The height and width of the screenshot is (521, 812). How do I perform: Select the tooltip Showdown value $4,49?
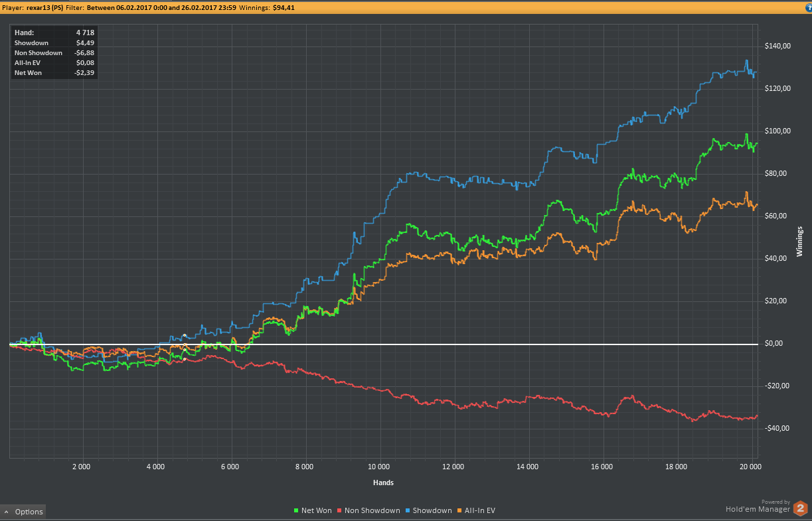(x=86, y=42)
